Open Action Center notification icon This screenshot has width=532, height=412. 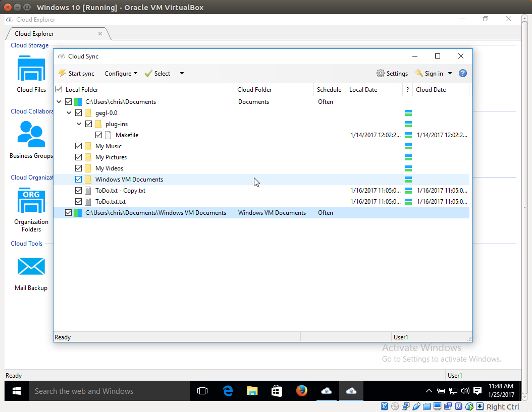[x=477, y=391]
